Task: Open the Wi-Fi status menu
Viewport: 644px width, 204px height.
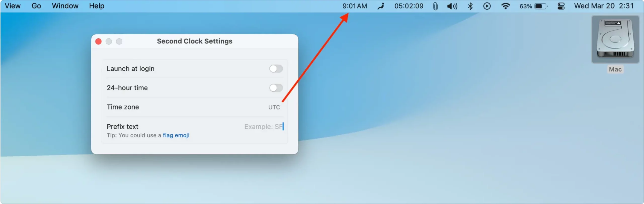Action: tap(505, 6)
